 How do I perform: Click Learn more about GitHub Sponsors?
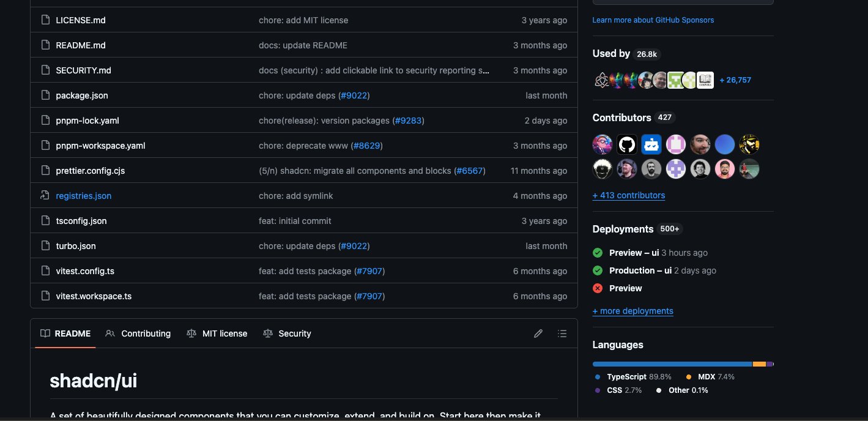[x=653, y=20]
